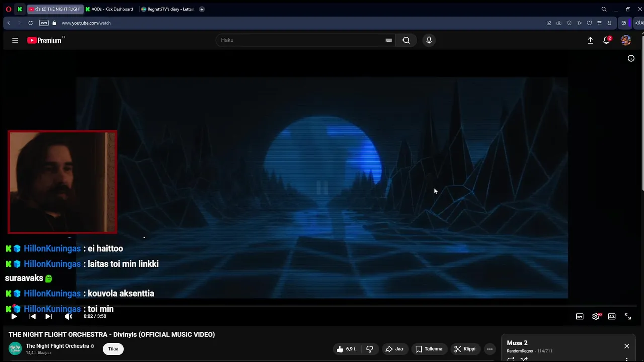Open Opera Easy Setup sliders menu

599,23
